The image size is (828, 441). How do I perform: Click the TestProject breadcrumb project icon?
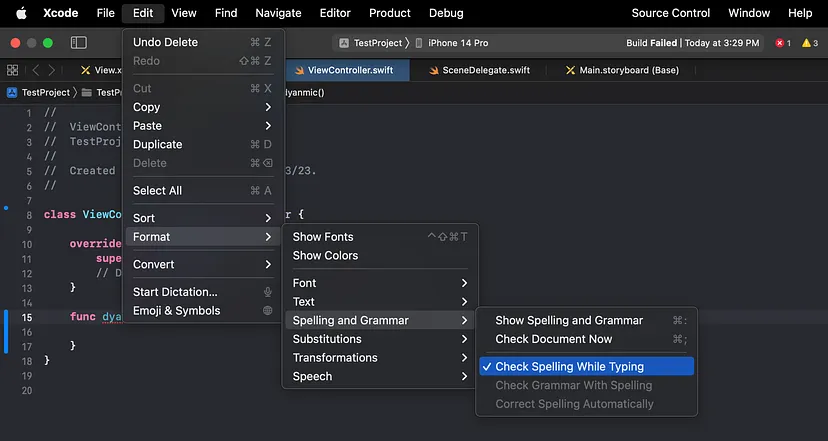coord(12,92)
